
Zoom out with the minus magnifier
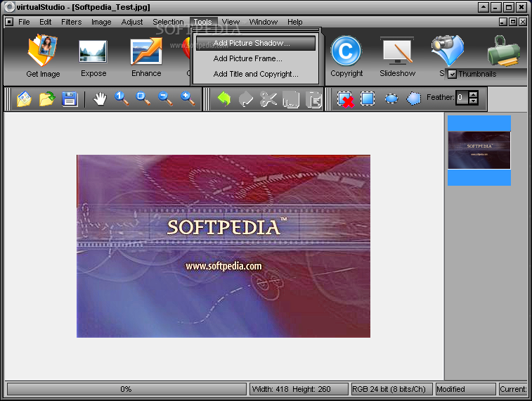click(165, 98)
